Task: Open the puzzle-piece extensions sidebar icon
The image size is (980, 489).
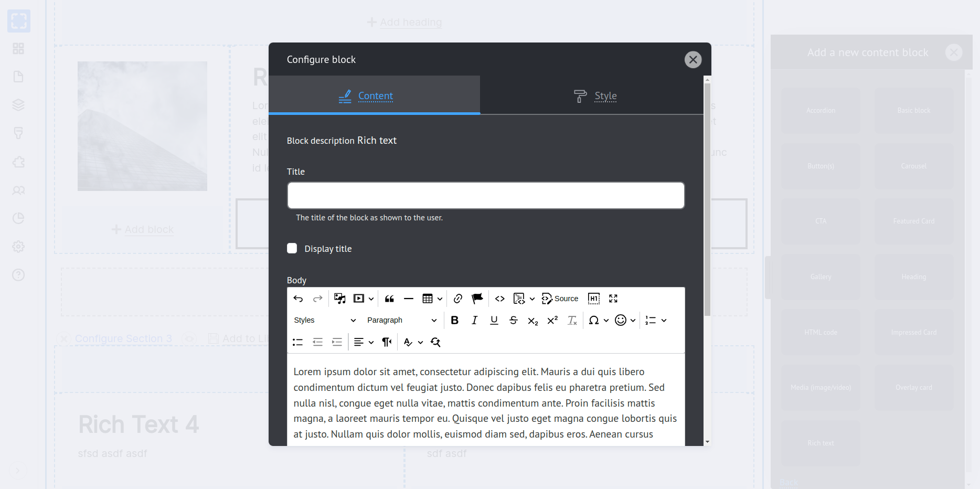Action: [18, 162]
